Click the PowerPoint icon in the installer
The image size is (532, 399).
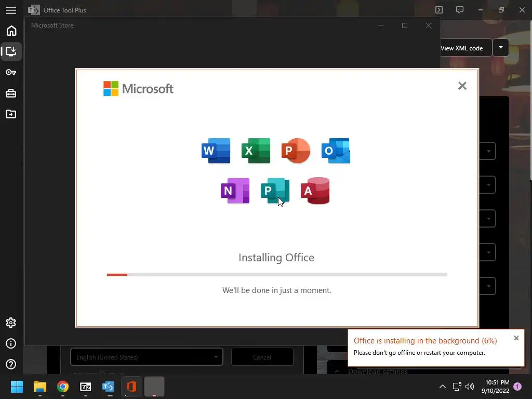coord(296,151)
